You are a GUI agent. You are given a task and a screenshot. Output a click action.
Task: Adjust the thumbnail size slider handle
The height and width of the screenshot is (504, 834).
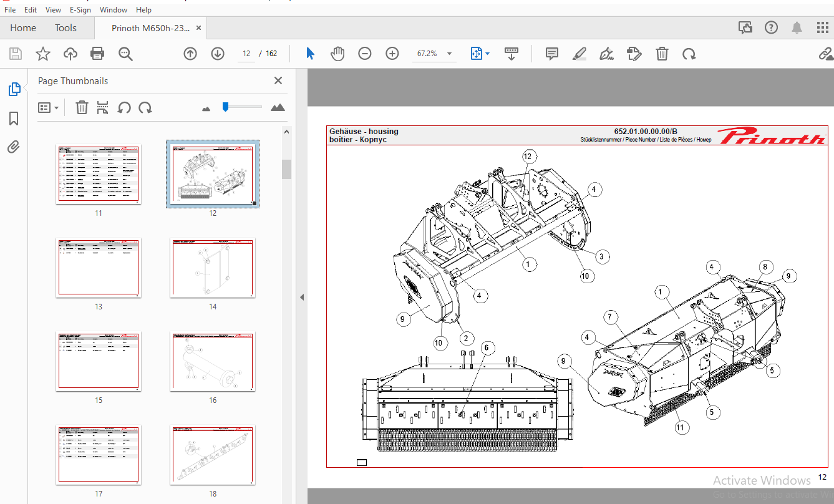click(225, 107)
